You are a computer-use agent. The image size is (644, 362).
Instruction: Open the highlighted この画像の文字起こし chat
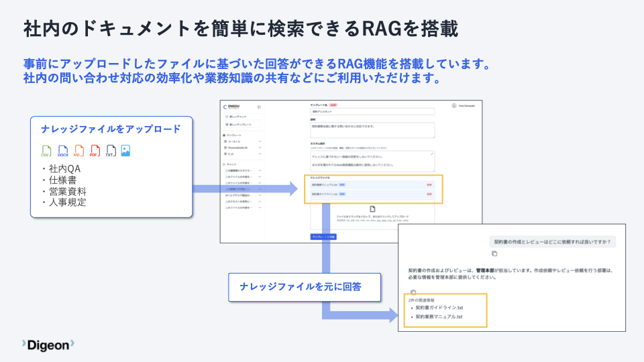click(x=238, y=189)
